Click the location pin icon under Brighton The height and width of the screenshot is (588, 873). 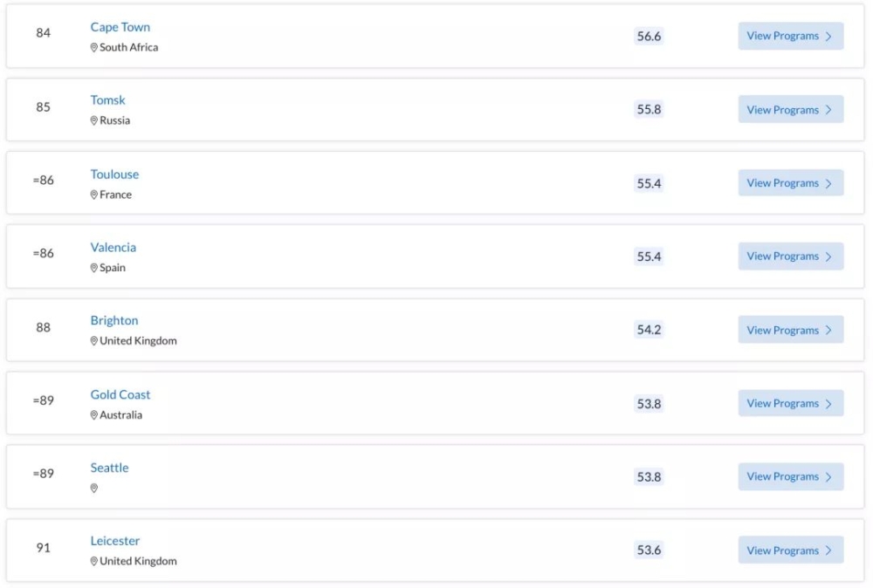point(94,341)
